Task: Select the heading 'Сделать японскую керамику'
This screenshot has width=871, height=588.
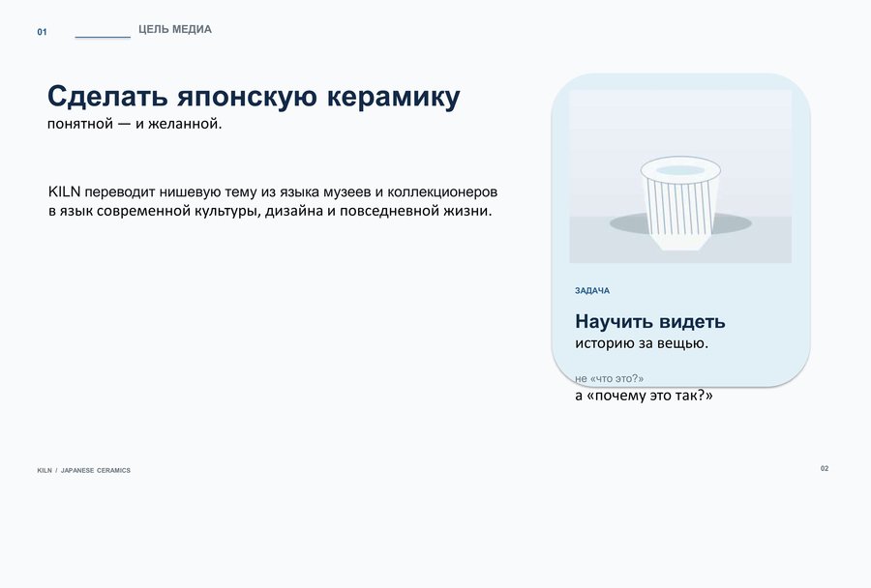Action: 254,96
